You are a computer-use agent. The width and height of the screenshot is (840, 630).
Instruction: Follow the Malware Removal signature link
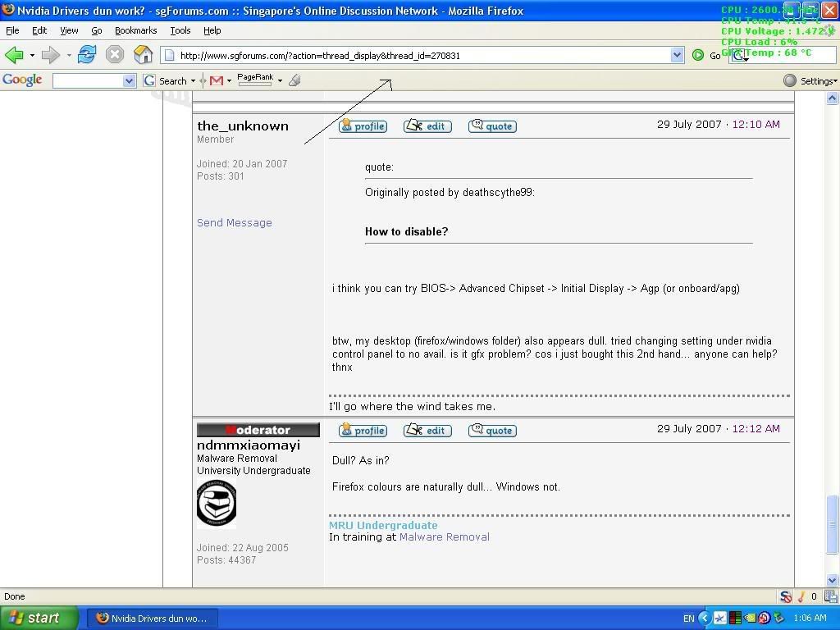click(444, 536)
